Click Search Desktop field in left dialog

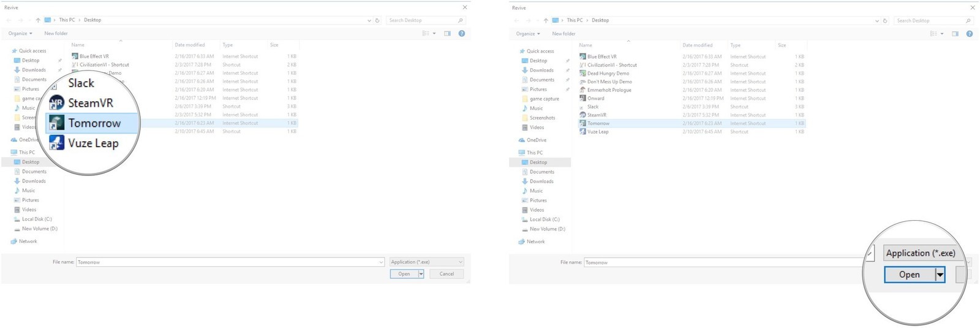(x=423, y=20)
